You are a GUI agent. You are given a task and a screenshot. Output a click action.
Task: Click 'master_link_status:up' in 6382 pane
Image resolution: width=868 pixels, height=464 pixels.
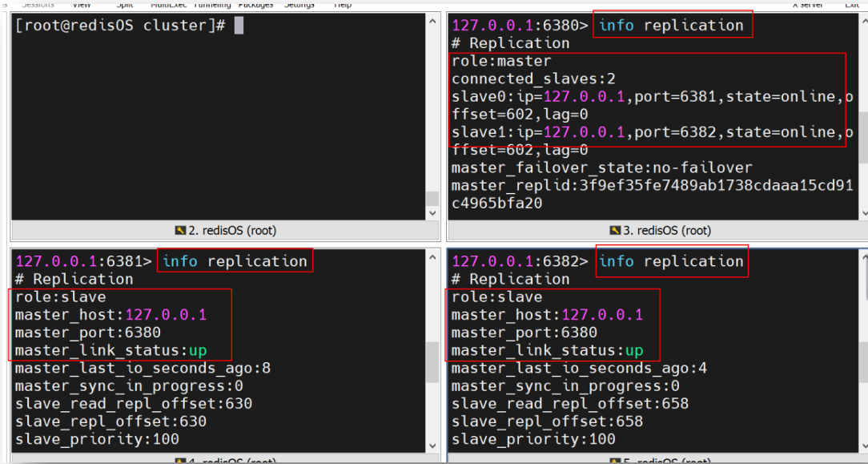(x=547, y=350)
